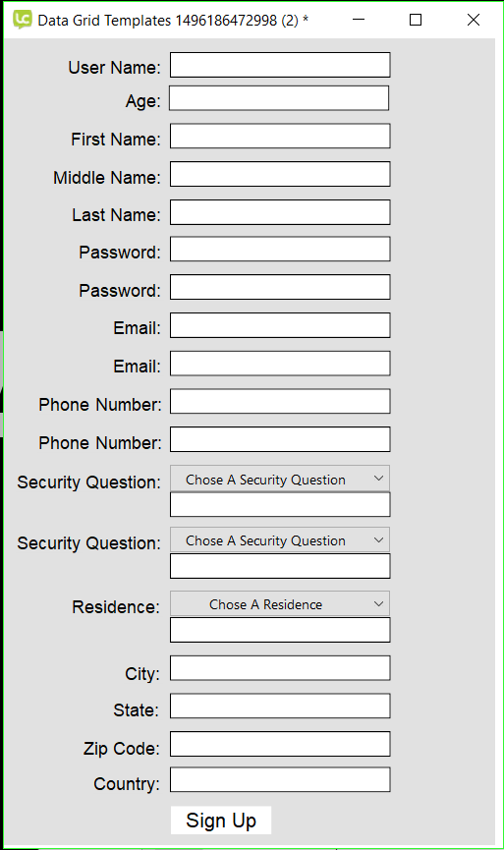Click into the First Name field
This screenshot has height=850, width=504.
(280, 136)
